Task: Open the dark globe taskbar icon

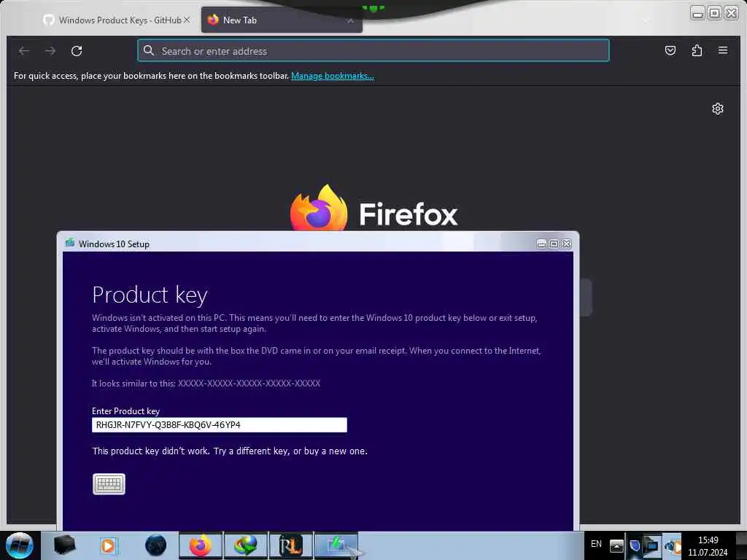Action: (156, 545)
